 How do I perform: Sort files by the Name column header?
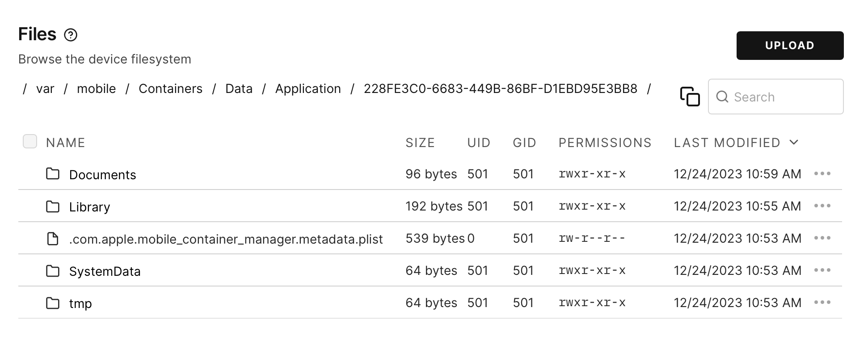click(65, 143)
